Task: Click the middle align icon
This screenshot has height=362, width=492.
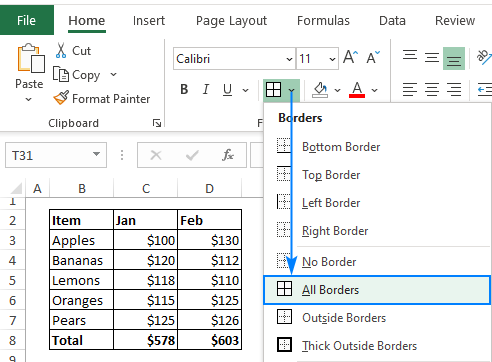Action: (x=432, y=58)
